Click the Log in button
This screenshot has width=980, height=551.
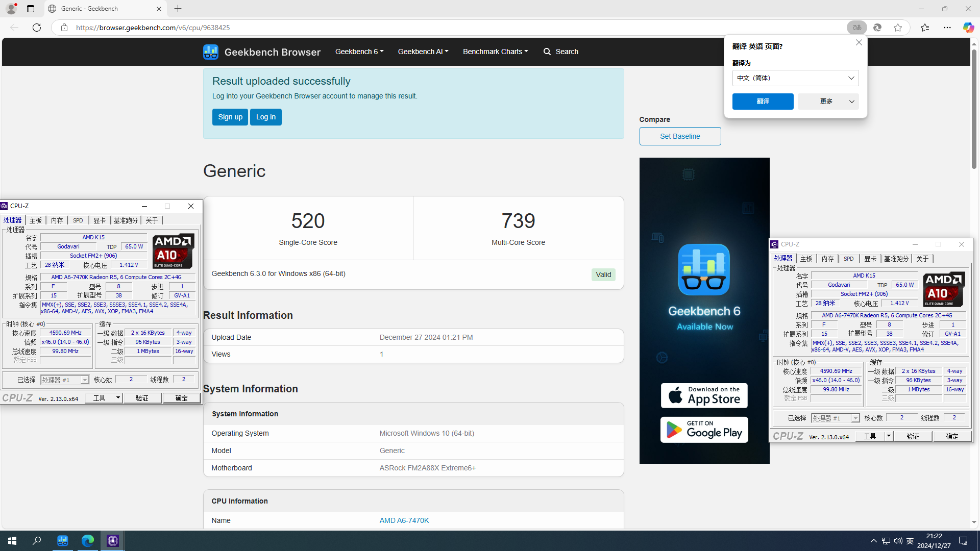pyautogui.click(x=266, y=117)
